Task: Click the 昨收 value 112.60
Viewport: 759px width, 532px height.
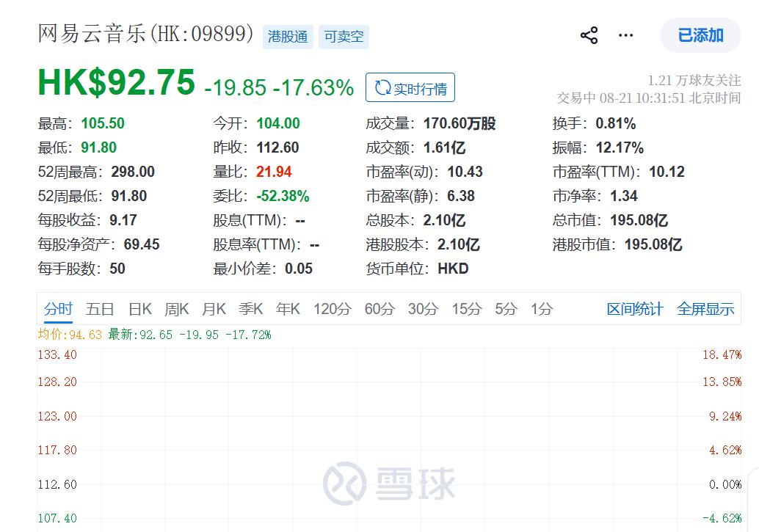Action: [x=277, y=147]
